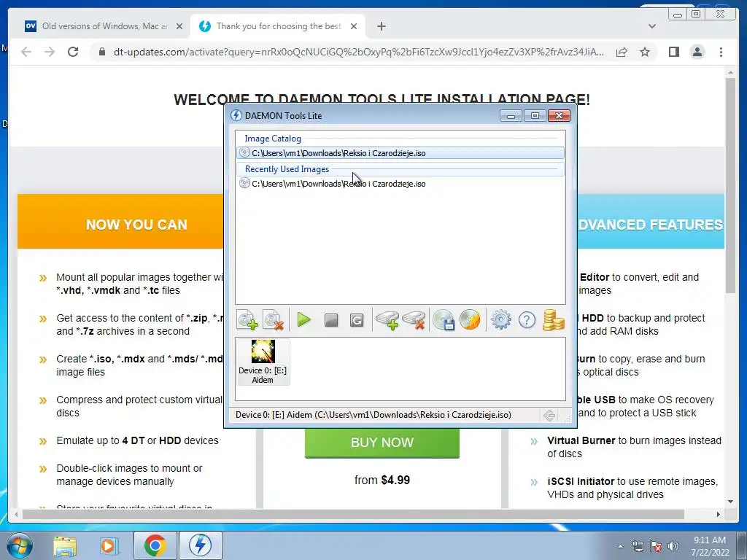Viewport: 747px width, 560px height.
Task: Click the DAEMON Tools taskbar icon
Action: 200,545
